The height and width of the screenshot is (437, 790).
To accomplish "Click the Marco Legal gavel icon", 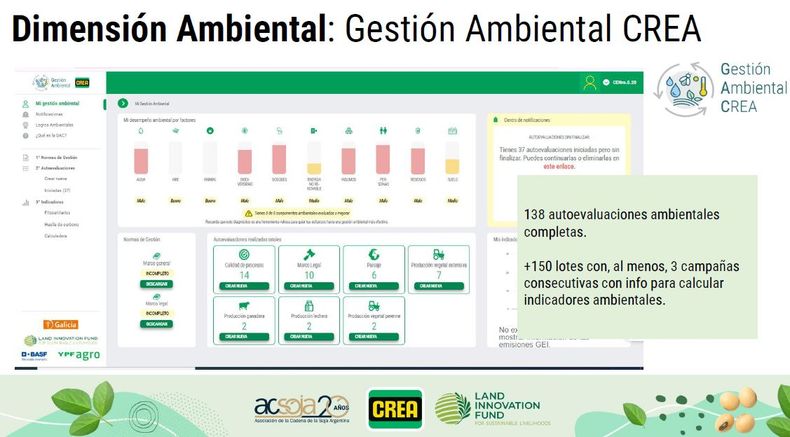I will click(309, 255).
